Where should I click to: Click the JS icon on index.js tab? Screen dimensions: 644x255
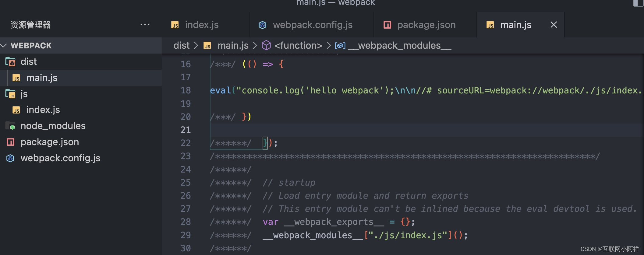tap(175, 25)
